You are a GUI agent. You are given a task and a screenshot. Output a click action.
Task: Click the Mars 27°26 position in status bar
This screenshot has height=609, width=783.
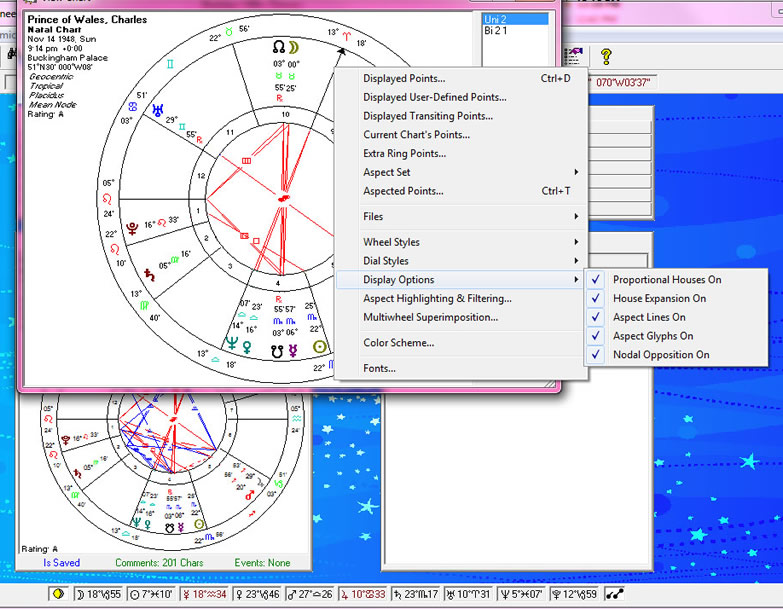click(x=310, y=594)
